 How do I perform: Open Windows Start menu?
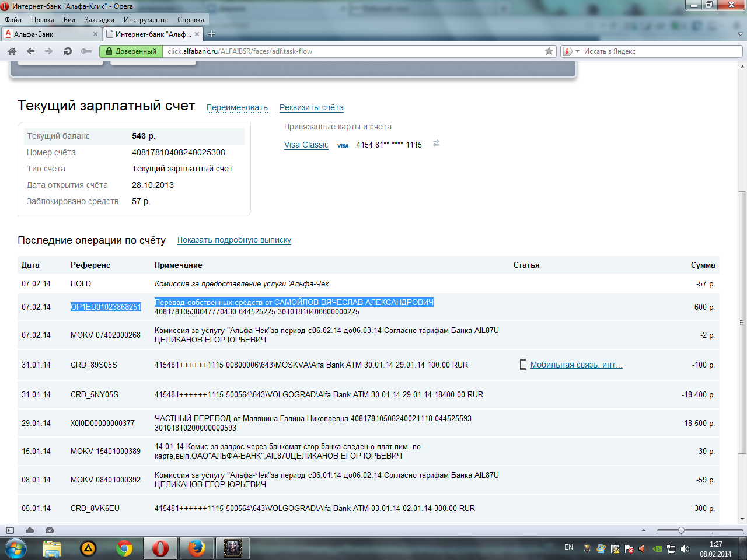point(16,548)
